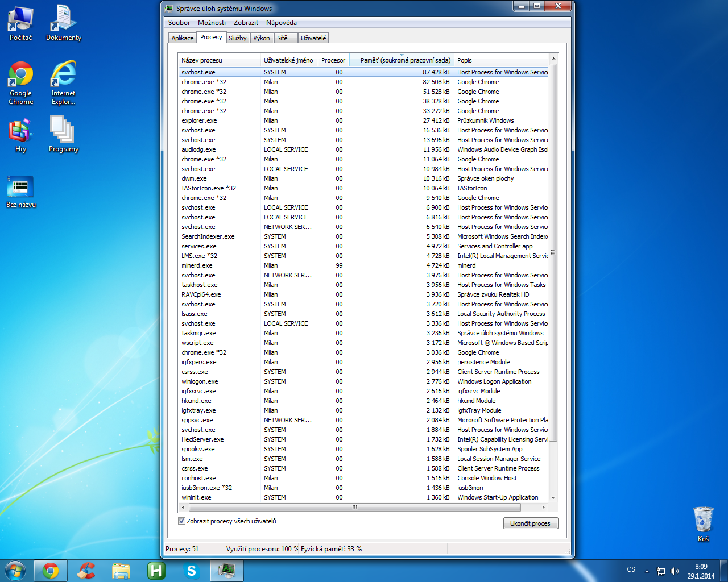Open the Koš recycle bin
This screenshot has height=582, width=728.
point(704,524)
